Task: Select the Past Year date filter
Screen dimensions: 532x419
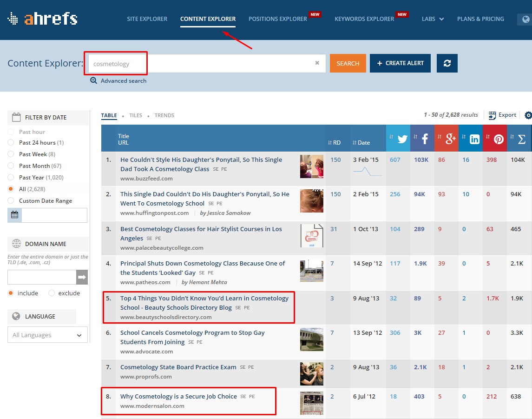Action: 11,177
